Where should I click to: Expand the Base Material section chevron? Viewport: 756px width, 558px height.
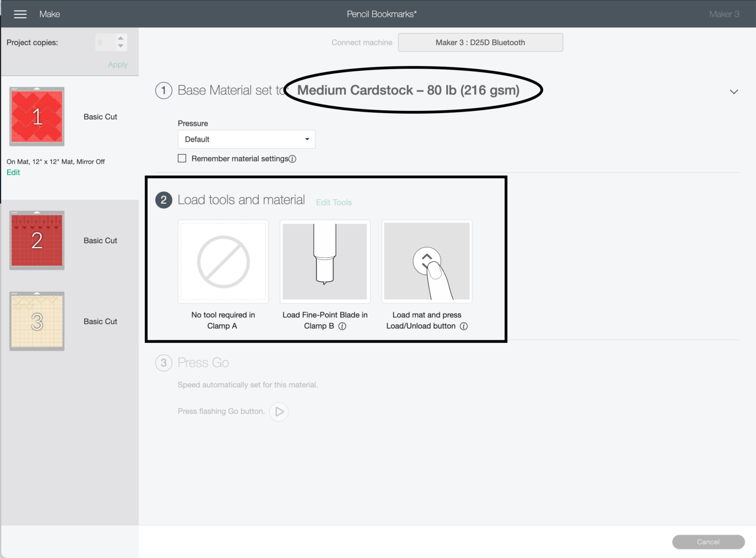(734, 92)
